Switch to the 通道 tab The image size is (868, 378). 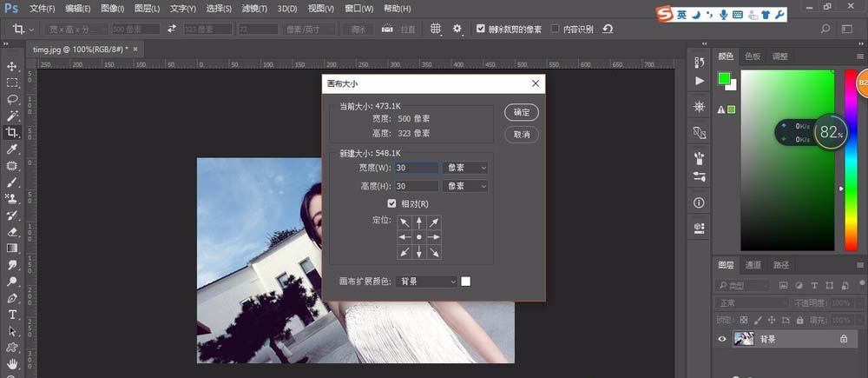point(753,265)
